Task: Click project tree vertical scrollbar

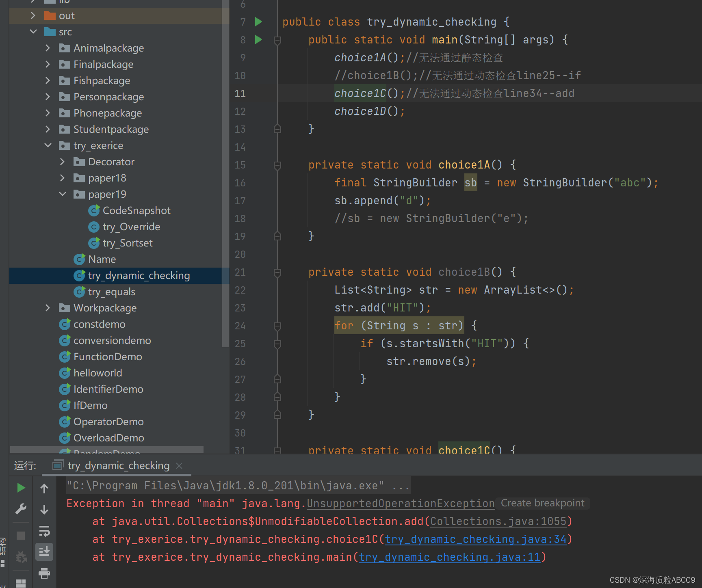Action: tap(225, 174)
